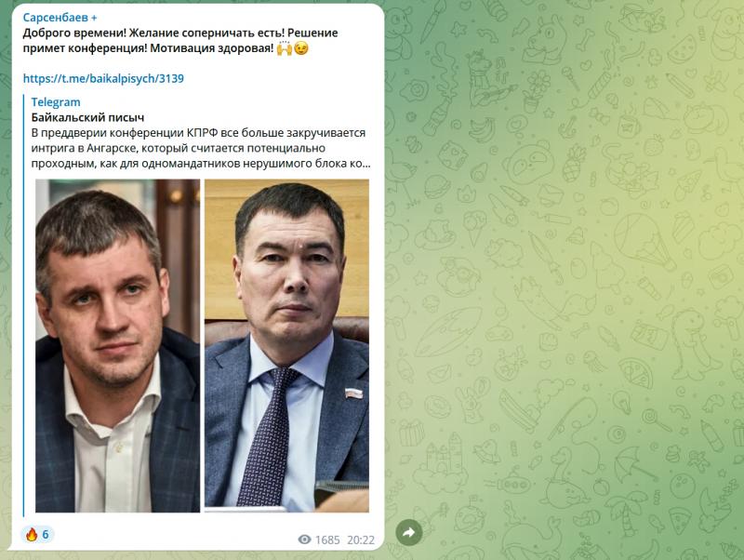Click the Telegram preview source label
The image size is (744, 560).
click(56, 102)
